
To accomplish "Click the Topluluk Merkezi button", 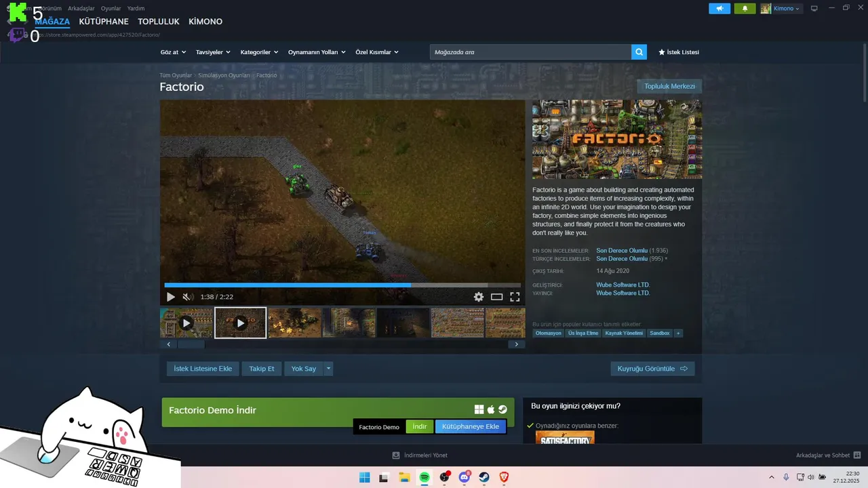I will [x=669, y=86].
